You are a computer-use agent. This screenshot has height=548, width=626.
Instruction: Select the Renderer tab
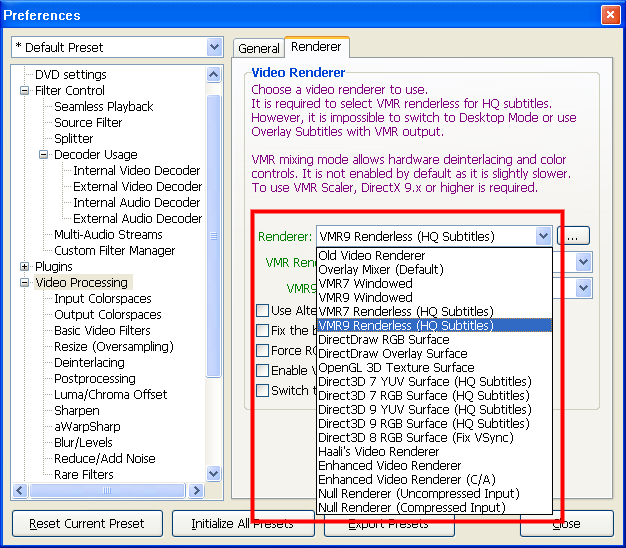(x=316, y=47)
